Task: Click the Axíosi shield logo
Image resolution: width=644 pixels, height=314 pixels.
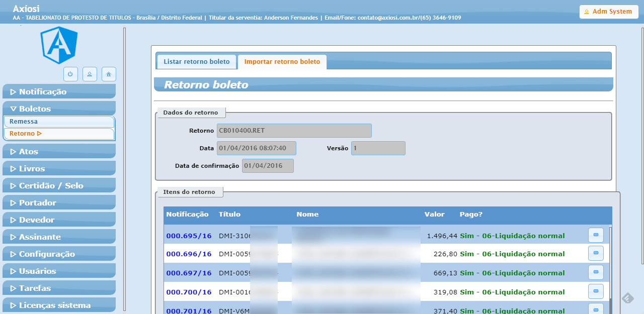Action: [x=59, y=45]
